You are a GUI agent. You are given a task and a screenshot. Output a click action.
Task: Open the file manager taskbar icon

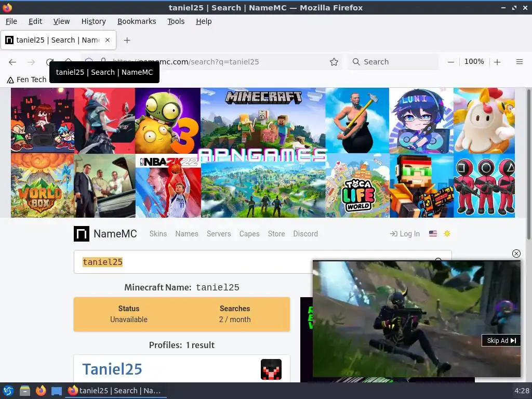tap(25, 391)
